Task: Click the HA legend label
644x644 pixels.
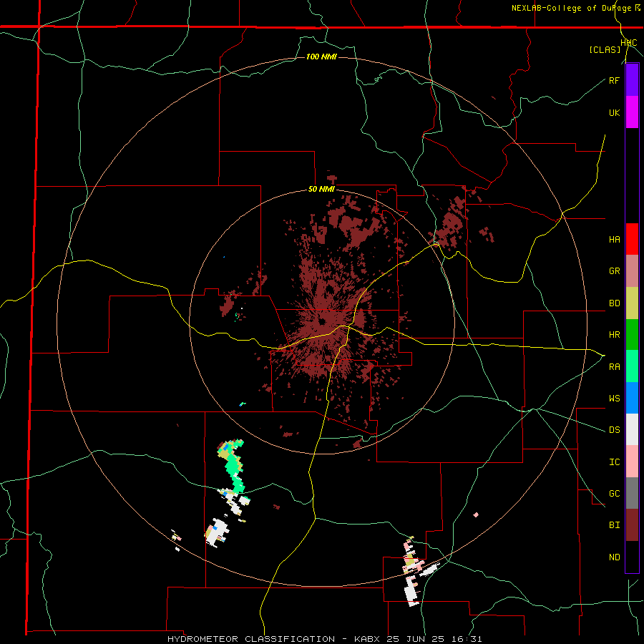Action: pos(614,240)
